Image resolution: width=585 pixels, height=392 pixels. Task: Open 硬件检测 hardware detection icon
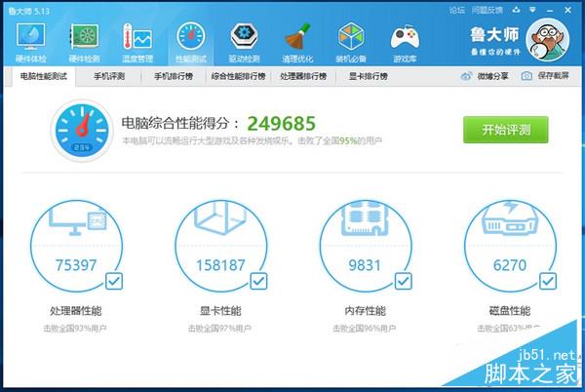point(85,36)
